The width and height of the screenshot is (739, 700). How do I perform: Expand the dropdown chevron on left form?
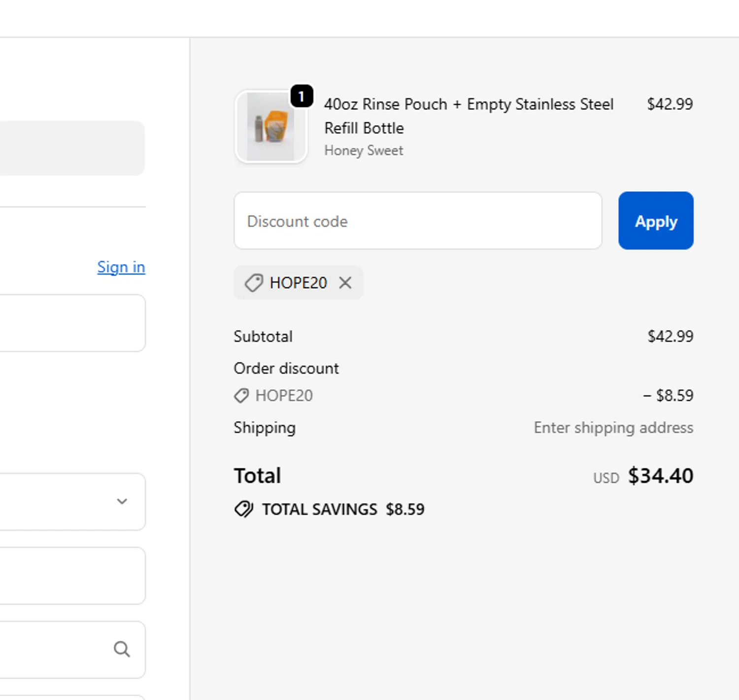click(x=122, y=501)
